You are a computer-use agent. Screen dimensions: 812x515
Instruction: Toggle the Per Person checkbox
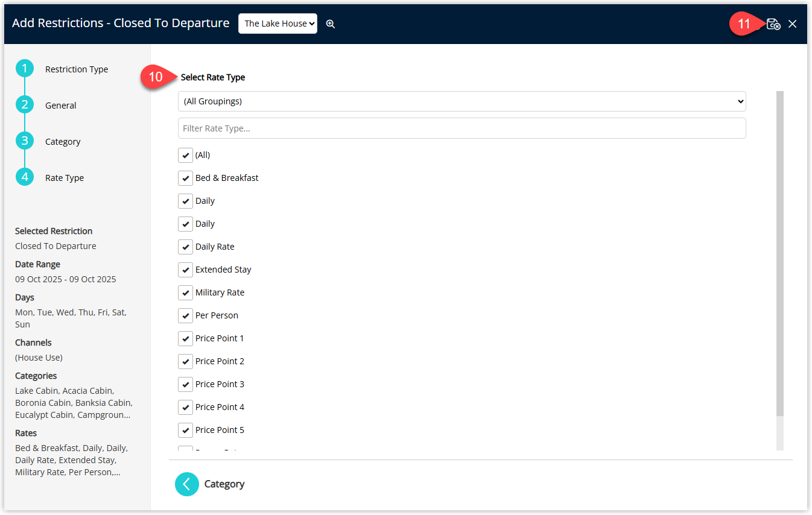click(185, 315)
